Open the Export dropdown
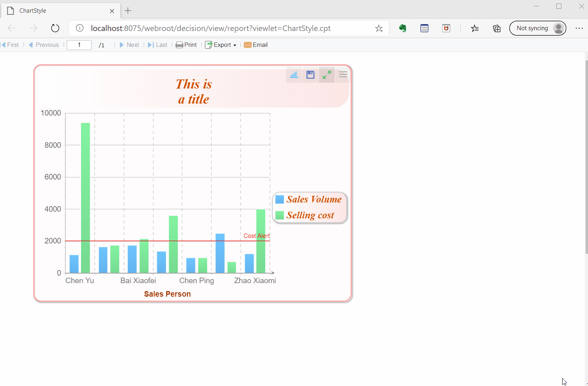Screen dimensions: 588x386 [x=221, y=44]
